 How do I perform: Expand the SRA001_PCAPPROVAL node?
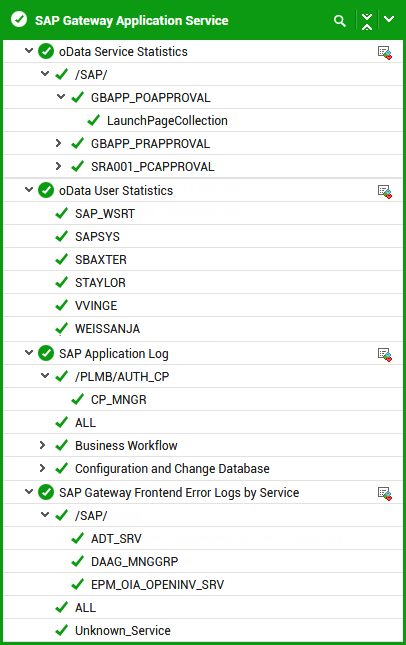coord(58,166)
